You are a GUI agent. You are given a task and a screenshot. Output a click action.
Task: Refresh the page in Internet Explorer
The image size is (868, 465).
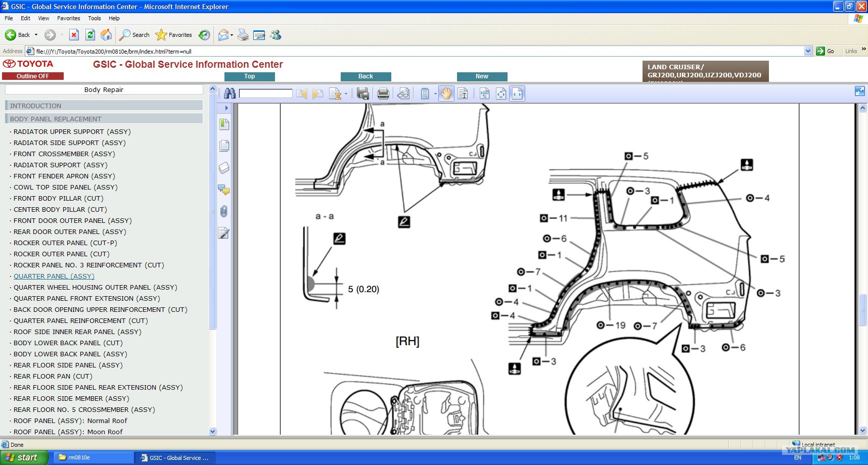click(90, 35)
